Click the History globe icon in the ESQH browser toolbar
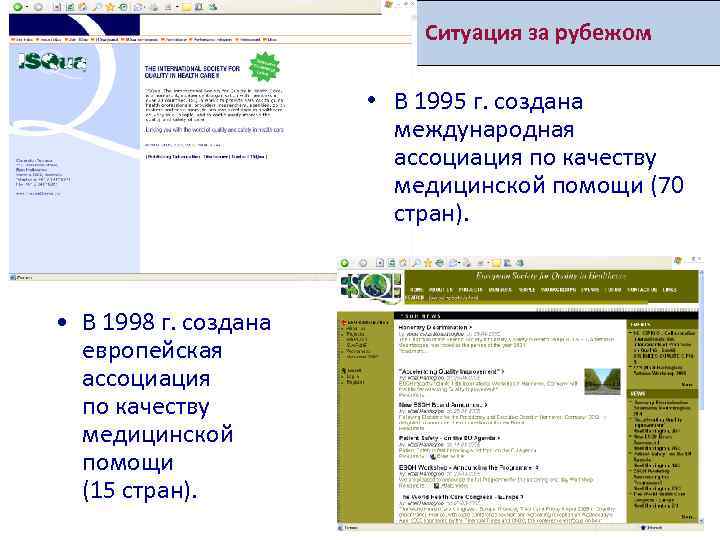This screenshot has height=540, width=720. click(439, 263)
